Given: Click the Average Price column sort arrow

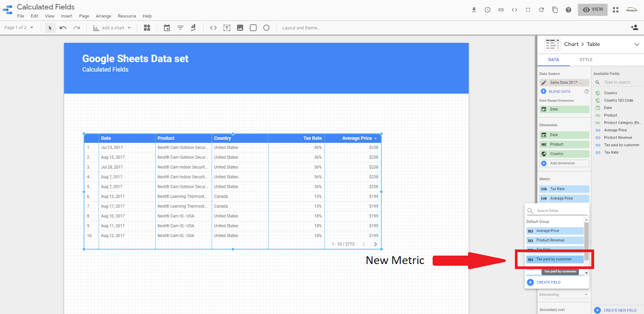Looking at the screenshot, I should point(376,138).
